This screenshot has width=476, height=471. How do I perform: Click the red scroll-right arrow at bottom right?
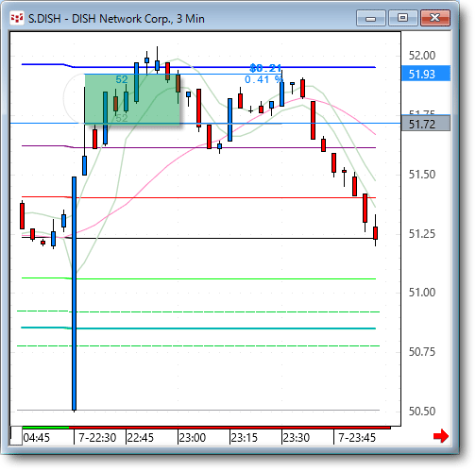pyautogui.click(x=440, y=436)
